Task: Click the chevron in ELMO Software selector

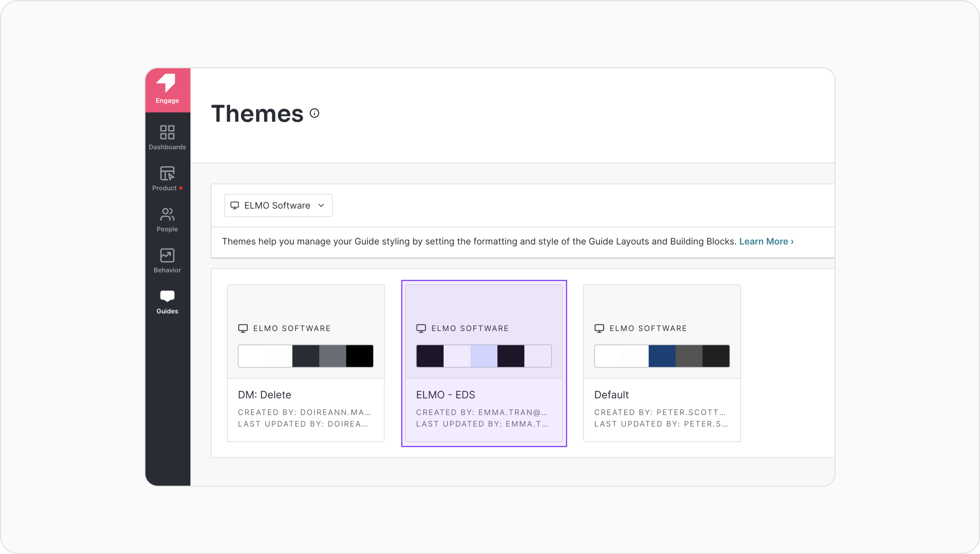Action: point(321,205)
